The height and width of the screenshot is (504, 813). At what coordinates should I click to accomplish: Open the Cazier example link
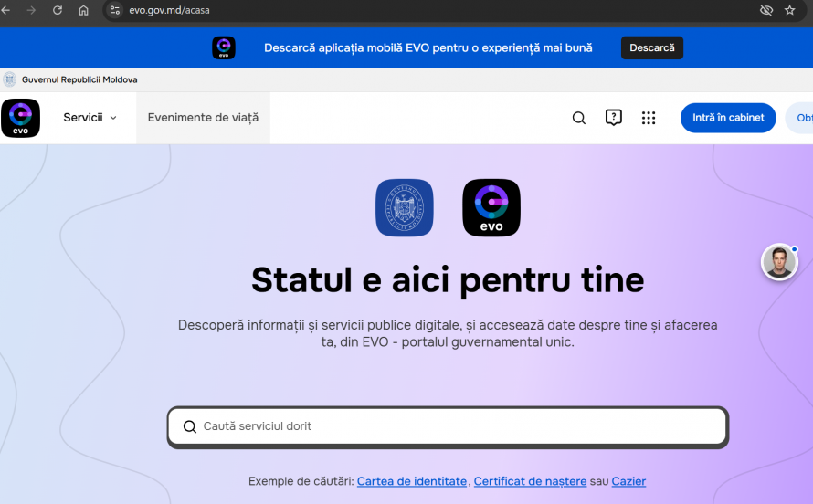(x=628, y=481)
